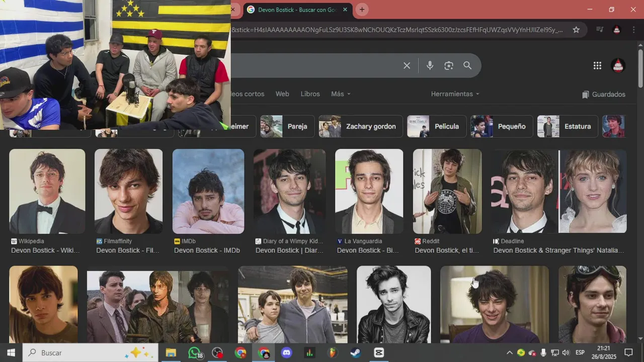Viewport: 644px width, 362px height.
Task: Open the IMDb image result thumbnail
Action: tap(208, 191)
